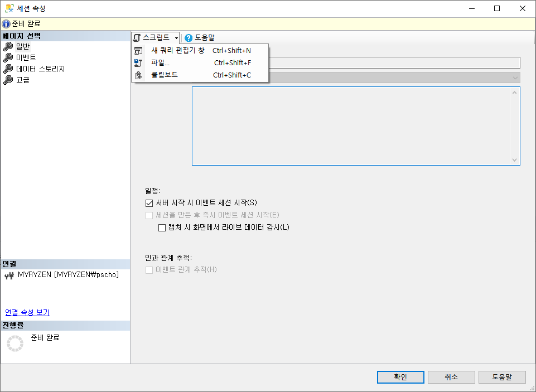This screenshot has height=392, width=536.
Task: Click the 스크립트 script icon
Action: coord(137,37)
